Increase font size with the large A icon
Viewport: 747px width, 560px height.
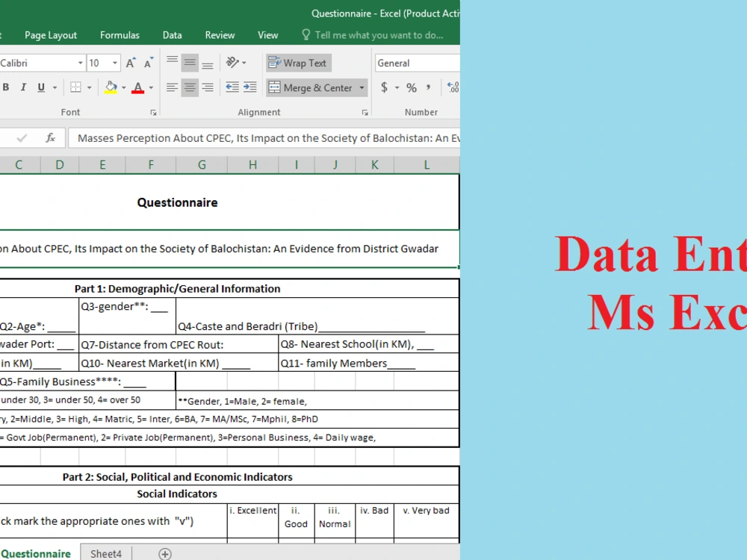pos(131,63)
